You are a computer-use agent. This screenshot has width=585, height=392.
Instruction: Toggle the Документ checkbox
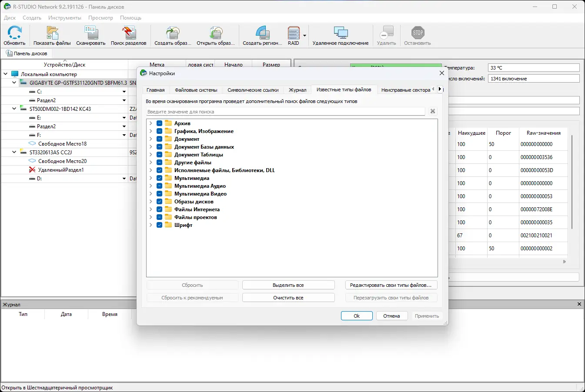pyautogui.click(x=159, y=139)
